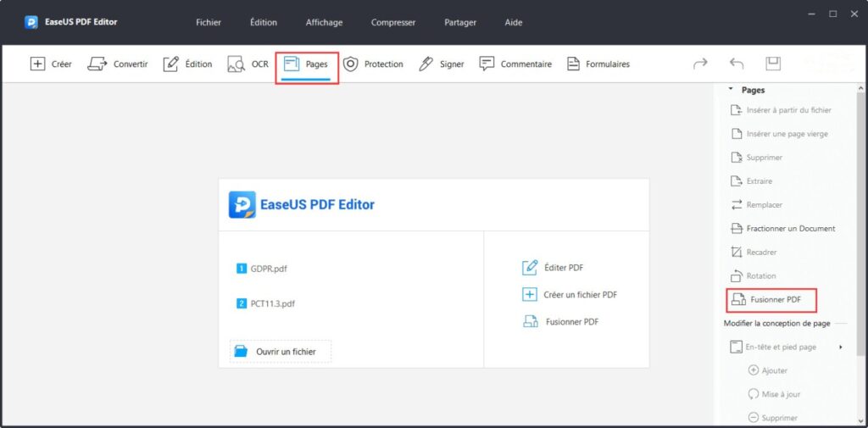Click Éditer PDF on welcome card
Screen dimensions: 868x428
(553, 268)
